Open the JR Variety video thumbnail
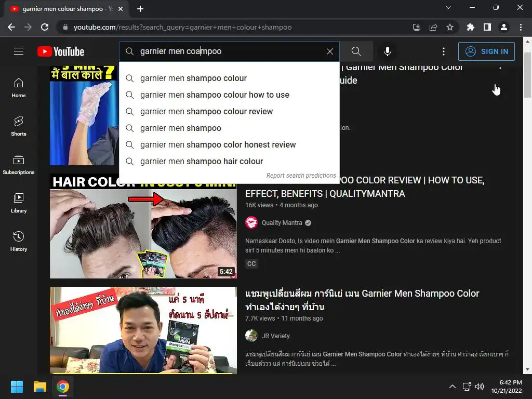The image size is (532, 399). pos(143,330)
